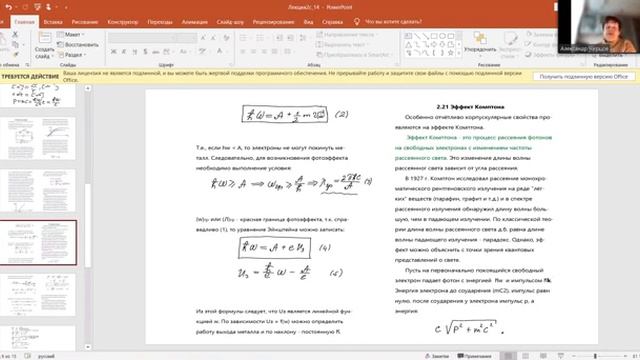Open the Рецензирование ribbon tab
The width and height of the screenshot is (640, 360).
pyautogui.click(x=273, y=22)
